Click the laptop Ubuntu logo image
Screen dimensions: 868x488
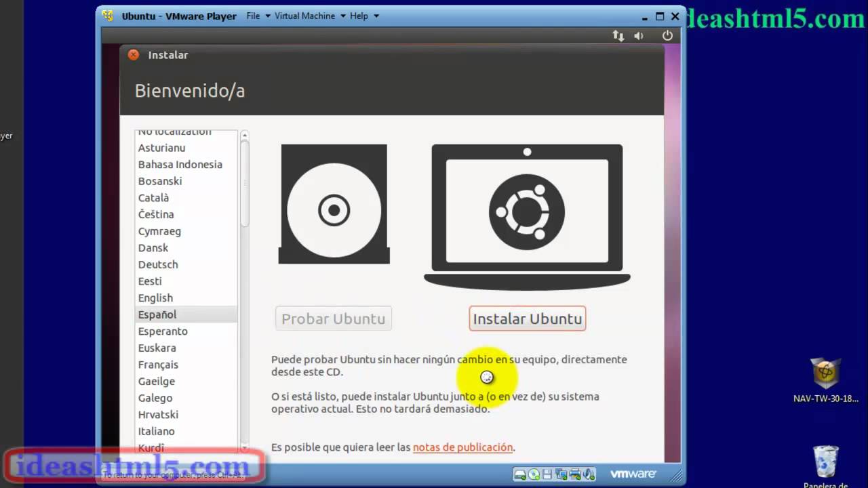click(x=527, y=216)
